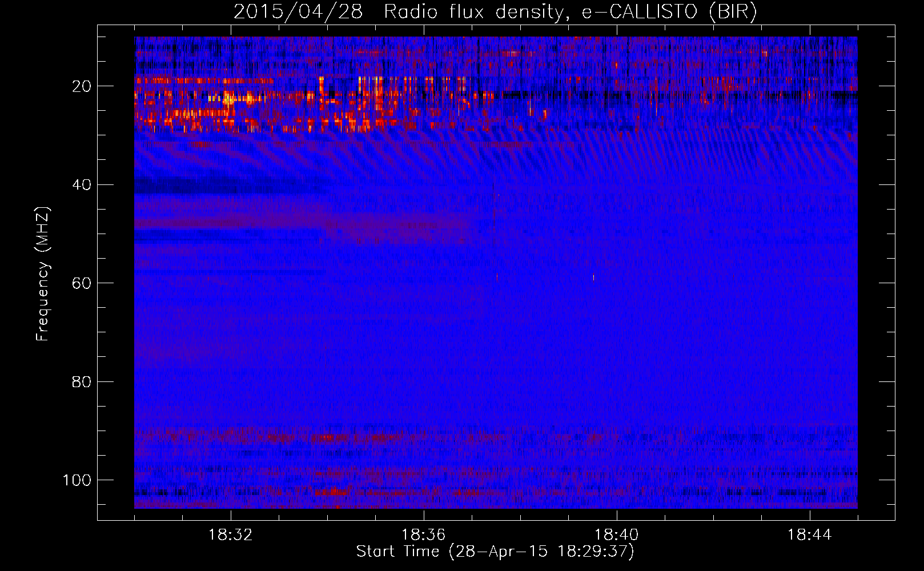Click the 'Start Time (28-Apr-15 18:29:37)' axis label
Viewport: 924px width, 571px height.
(495, 552)
